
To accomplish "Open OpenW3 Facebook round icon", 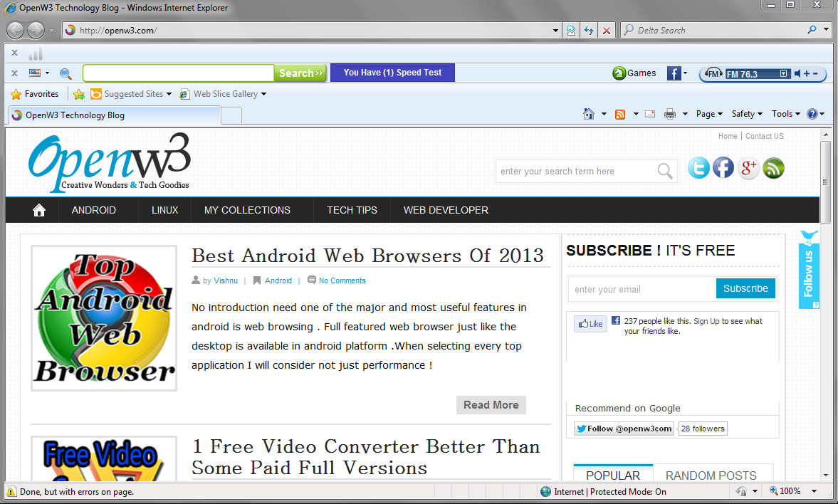I will [723, 168].
